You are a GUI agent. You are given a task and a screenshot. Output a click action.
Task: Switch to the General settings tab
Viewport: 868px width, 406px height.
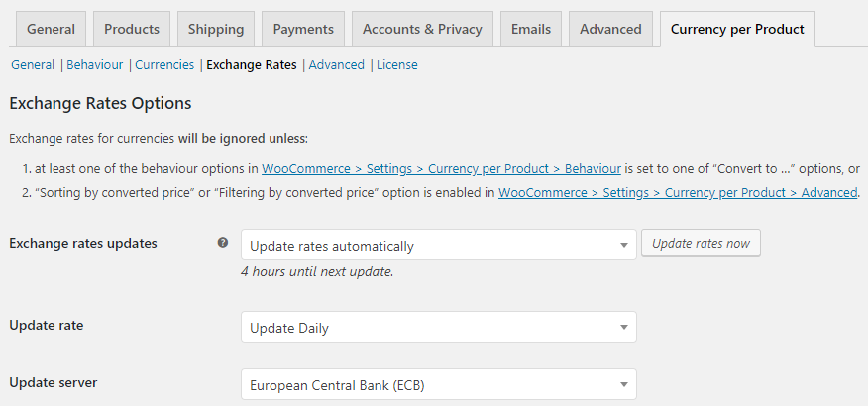[x=51, y=29]
